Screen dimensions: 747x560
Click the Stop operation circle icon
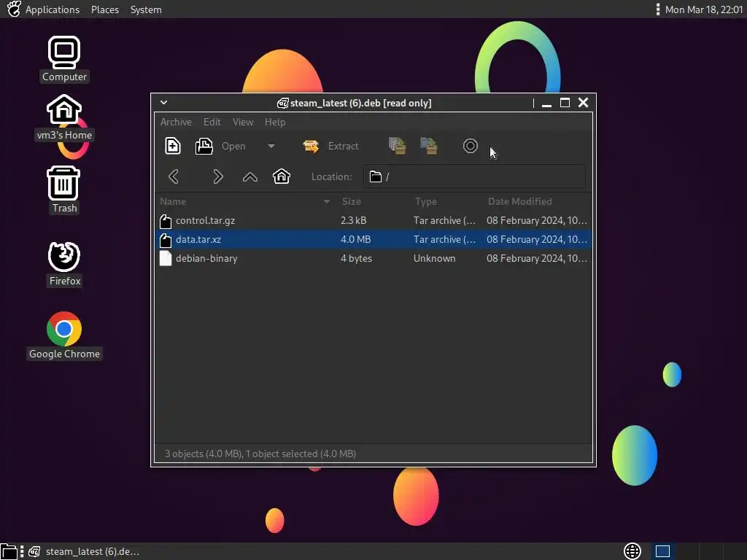tap(471, 146)
